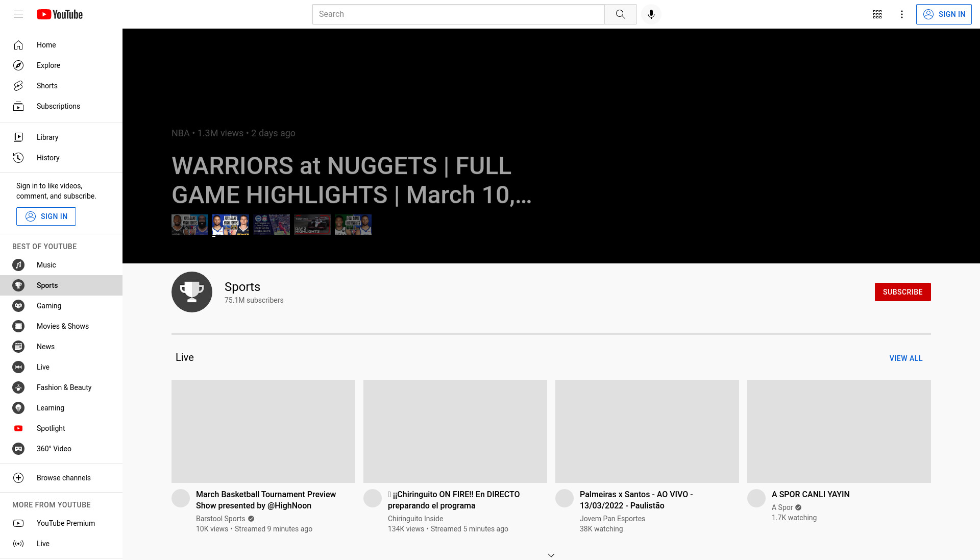
Task: Open the YouTube apps grid
Action: [877, 14]
